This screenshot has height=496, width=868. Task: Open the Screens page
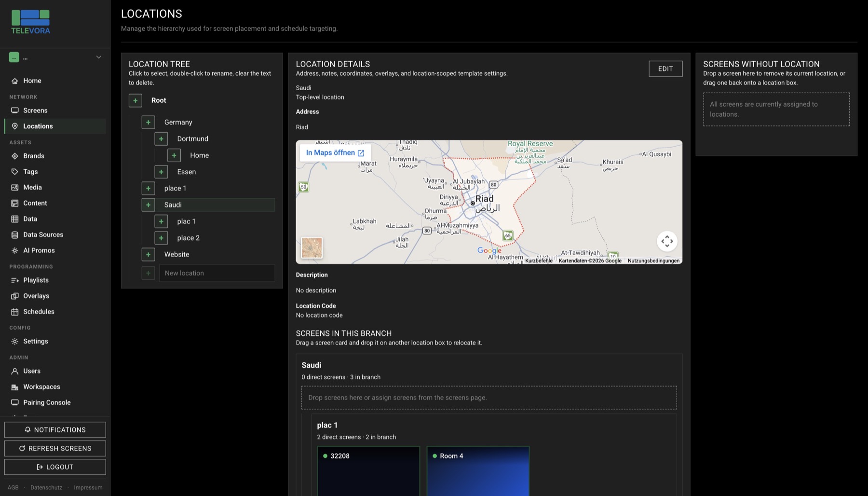click(x=55, y=110)
